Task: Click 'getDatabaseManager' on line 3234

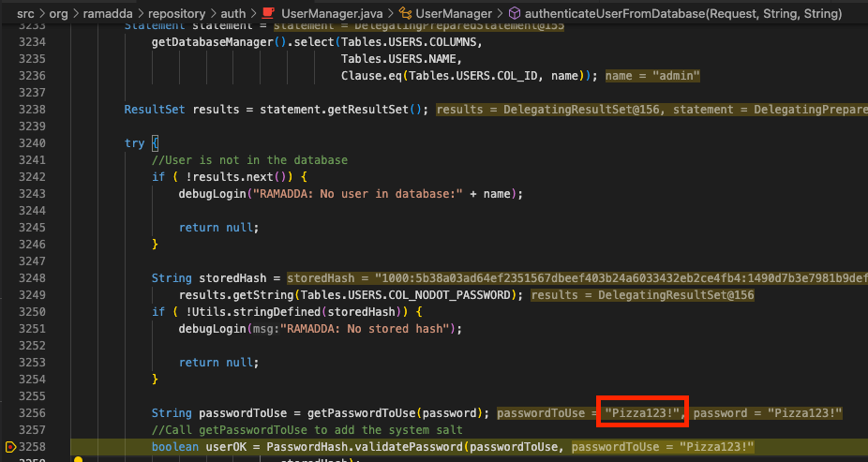Action: [x=213, y=42]
